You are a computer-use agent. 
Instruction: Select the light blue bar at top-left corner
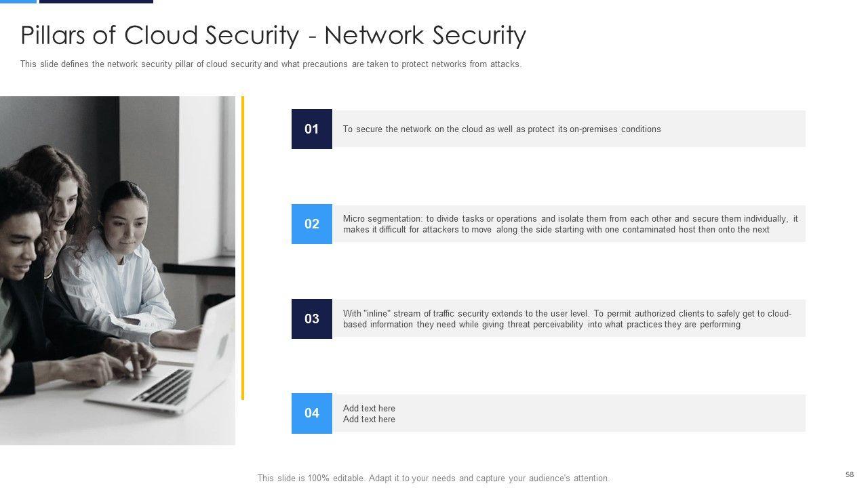18,1
